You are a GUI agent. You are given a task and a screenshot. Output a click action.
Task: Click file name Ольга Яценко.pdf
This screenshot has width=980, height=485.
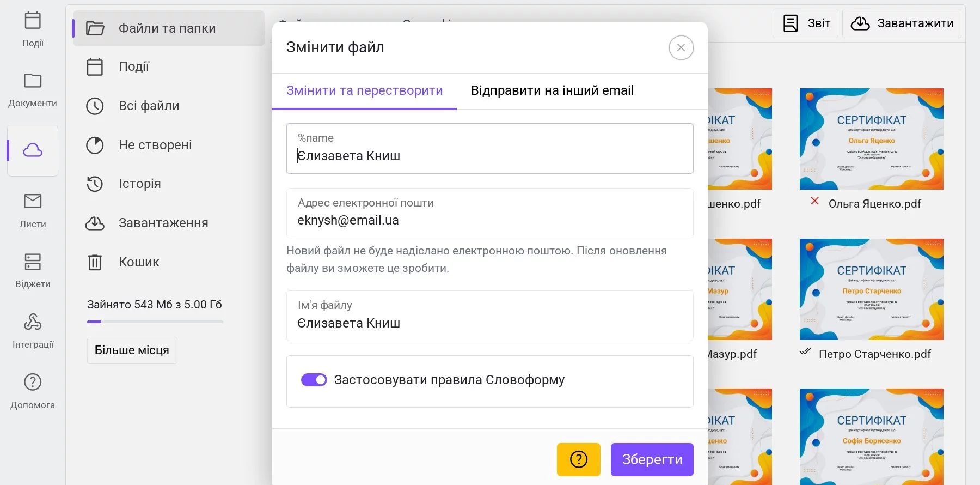874,204
